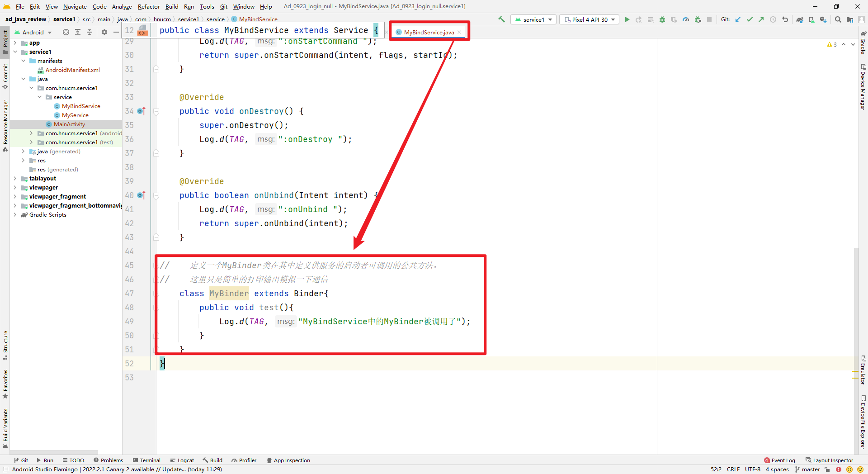This screenshot has height=474, width=868.
Task: Click the Search Everywhere magnifier icon
Action: [838, 19]
